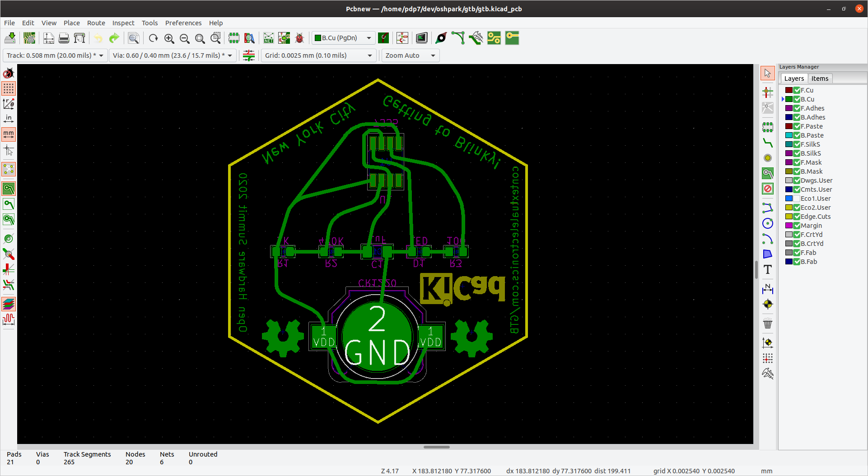Open the 3D viewer icon
Image resolution: width=868 pixels, height=476 pixels.
tap(421, 38)
